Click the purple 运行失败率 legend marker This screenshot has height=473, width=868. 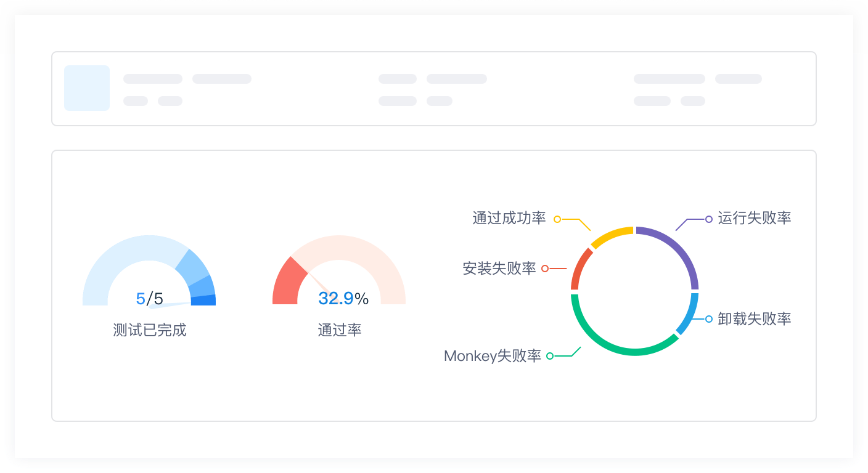(709, 219)
